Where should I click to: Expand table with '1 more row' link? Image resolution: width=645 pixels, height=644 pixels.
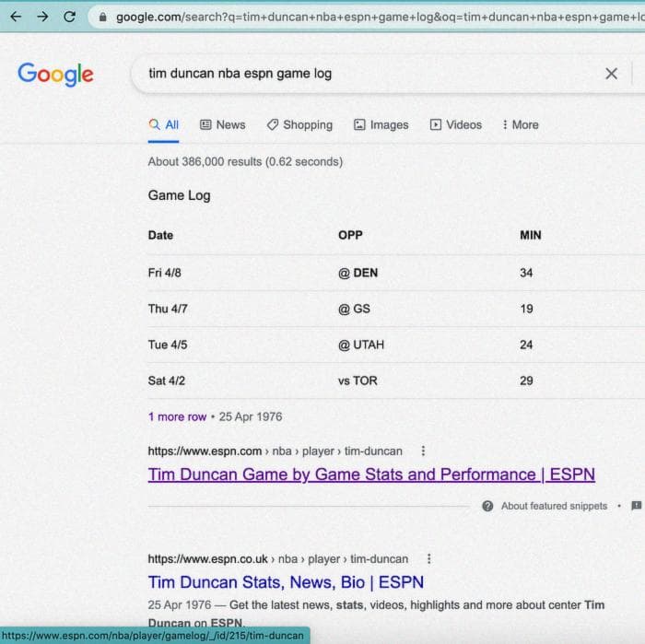click(x=177, y=416)
